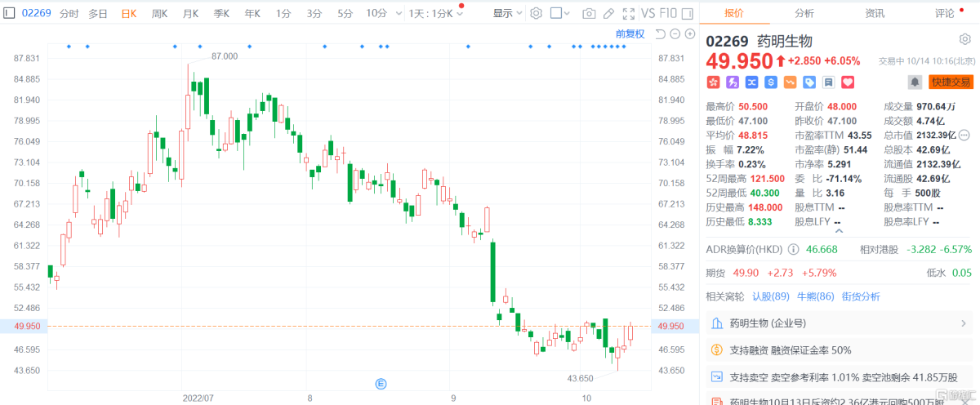Open 牛熊(86) bull-bear link

tap(815, 296)
